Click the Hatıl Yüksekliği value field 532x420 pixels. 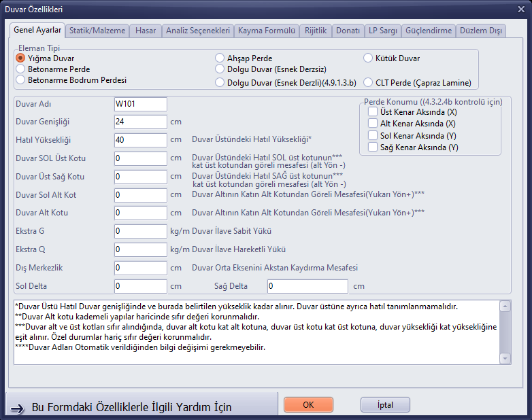pyautogui.click(x=140, y=140)
